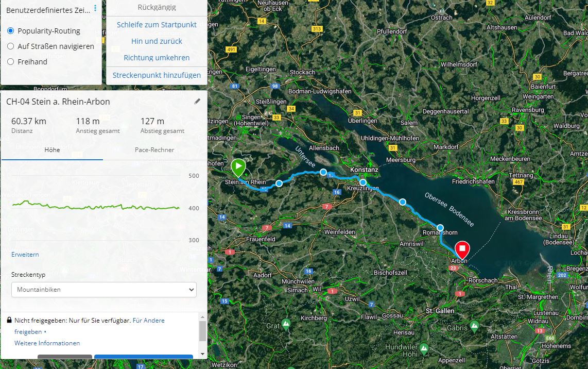Click the Gäbris mountain peak icon
Screen dimensions: 588x369
click(474, 326)
